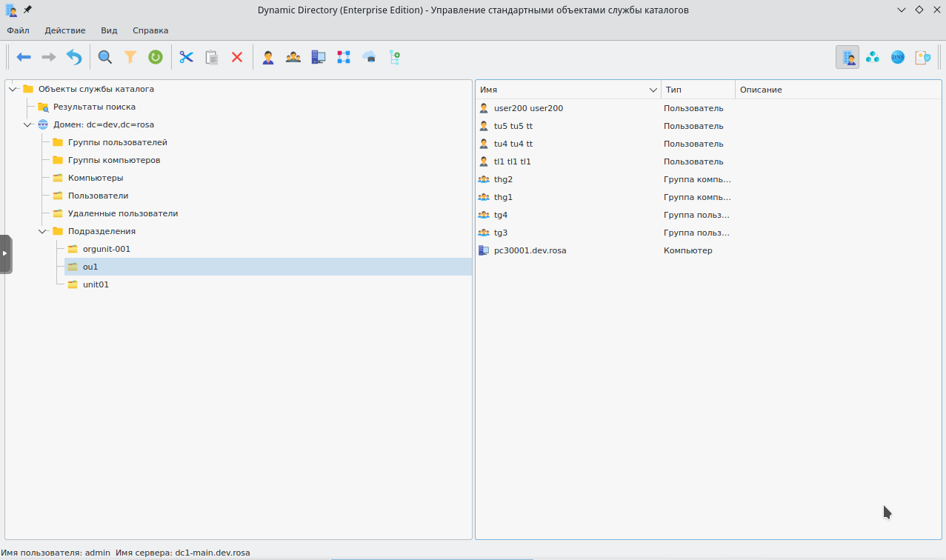Click the blue back arrow
This screenshot has width=946, height=560.
24,57
